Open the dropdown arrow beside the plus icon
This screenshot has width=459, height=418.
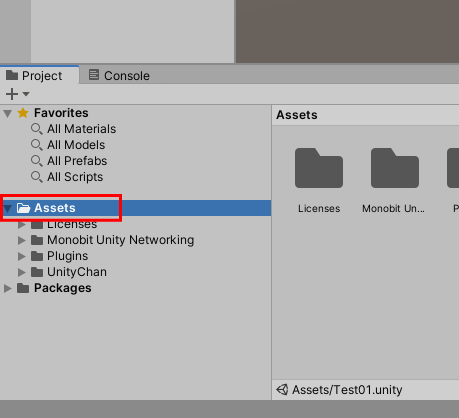(x=26, y=94)
